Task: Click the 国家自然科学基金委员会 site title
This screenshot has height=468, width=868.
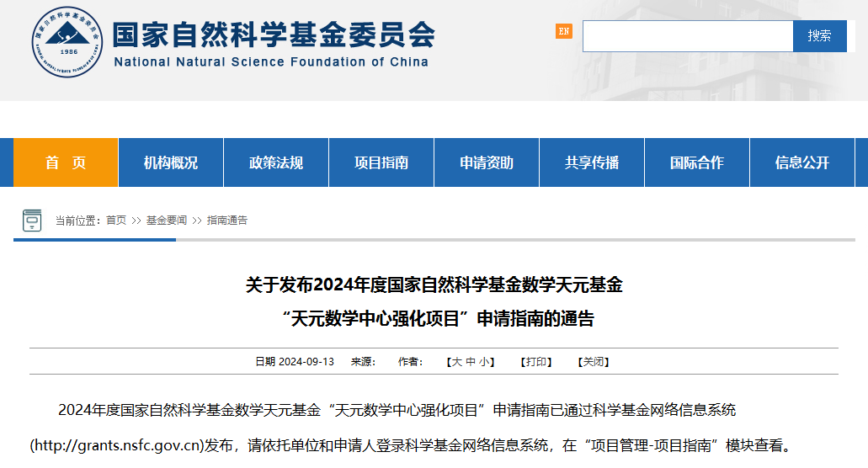Action: (x=274, y=35)
